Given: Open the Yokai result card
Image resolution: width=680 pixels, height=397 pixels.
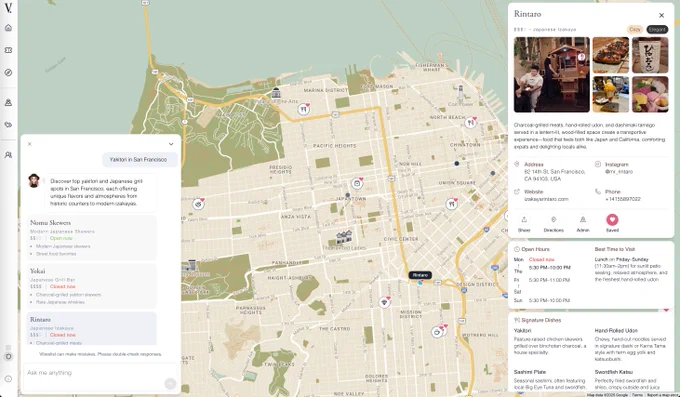Looking at the screenshot, I should pyautogui.click(x=92, y=286).
